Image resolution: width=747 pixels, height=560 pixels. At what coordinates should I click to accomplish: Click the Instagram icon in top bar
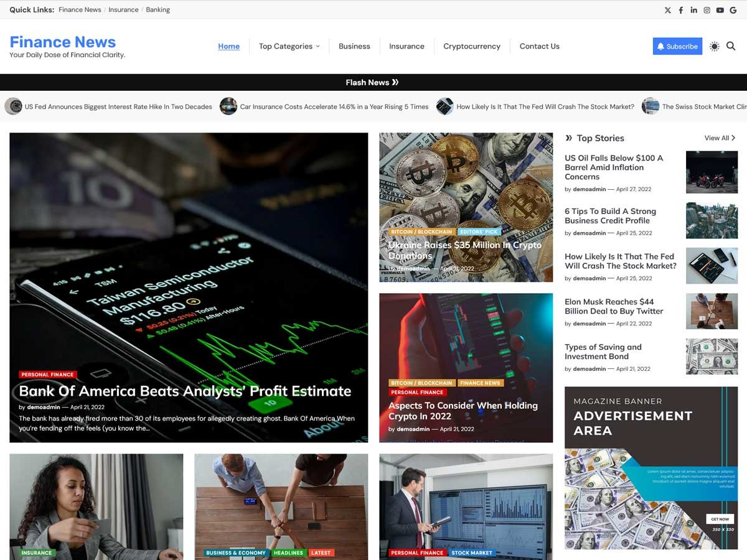tap(707, 10)
